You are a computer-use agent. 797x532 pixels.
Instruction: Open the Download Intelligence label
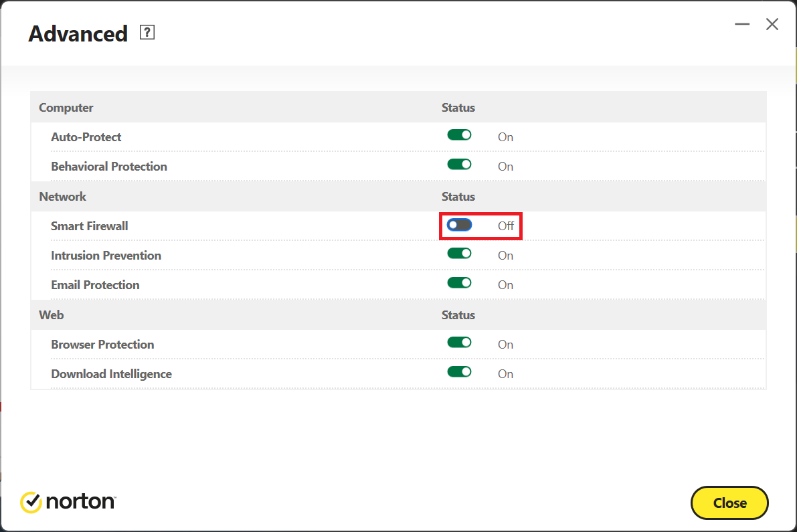[x=111, y=374]
